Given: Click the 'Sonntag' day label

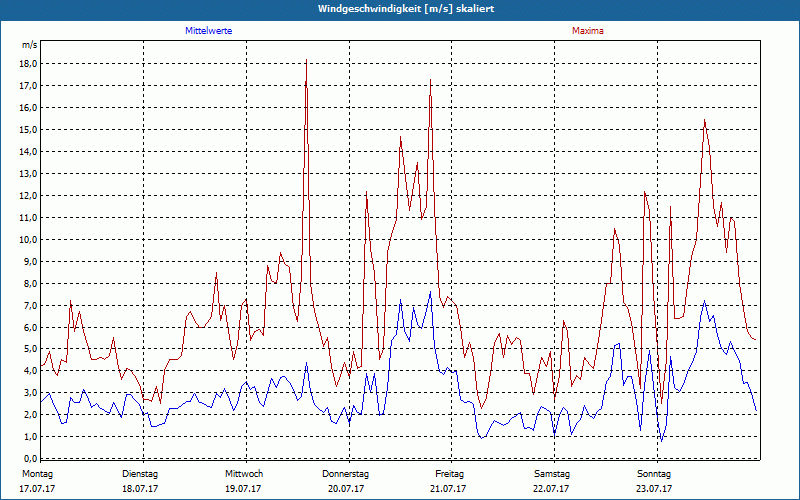Looking at the screenshot, I should click(x=654, y=474).
